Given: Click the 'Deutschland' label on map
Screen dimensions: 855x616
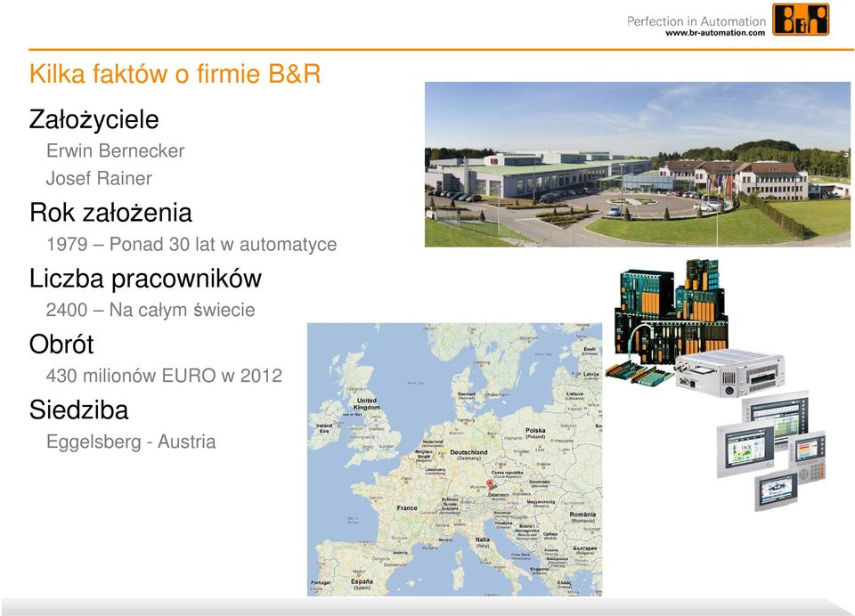Looking at the screenshot, I should (x=468, y=452).
